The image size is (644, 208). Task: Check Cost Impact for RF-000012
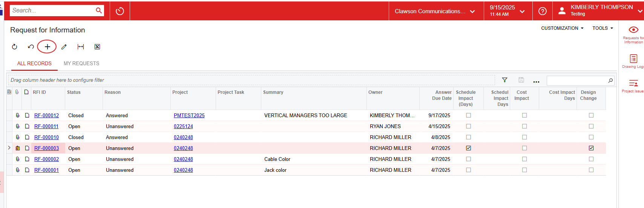point(524,115)
